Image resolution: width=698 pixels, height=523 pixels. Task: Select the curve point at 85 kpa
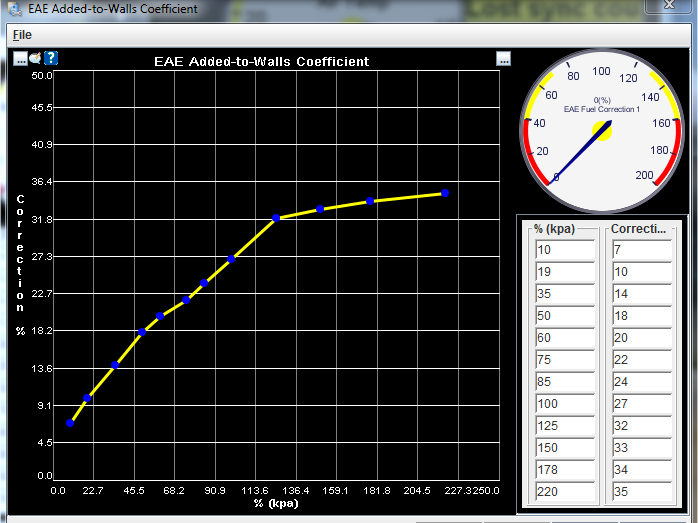[204, 283]
